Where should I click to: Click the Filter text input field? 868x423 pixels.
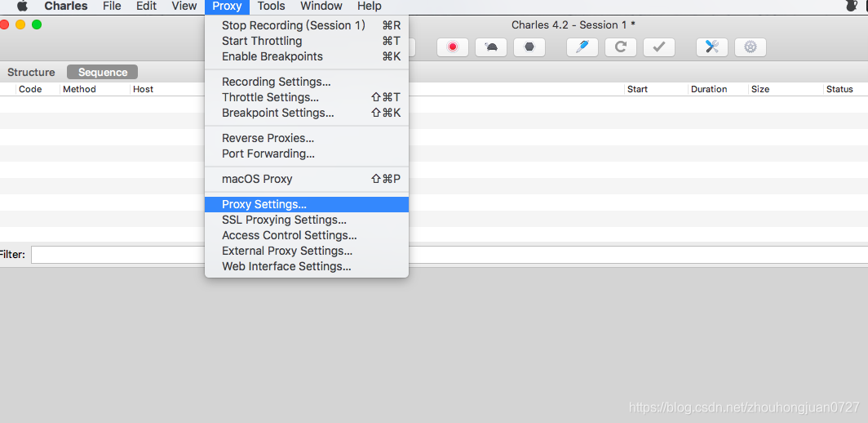[449, 255]
